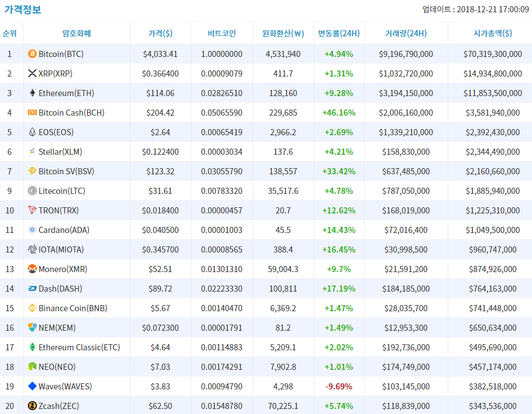Click the TRON logo icon
The height and width of the screenshot is (414, 532).
(32, 210)
